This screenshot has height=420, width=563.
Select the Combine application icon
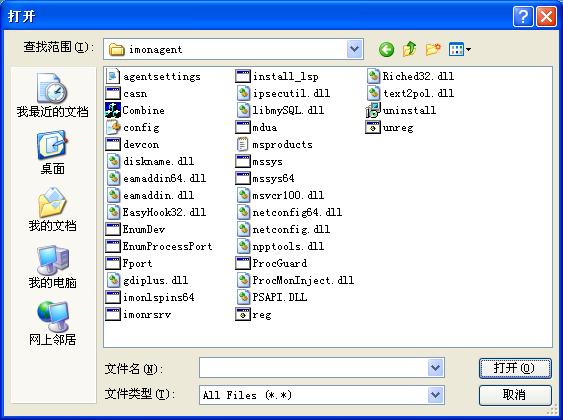(x=113, y=110)
